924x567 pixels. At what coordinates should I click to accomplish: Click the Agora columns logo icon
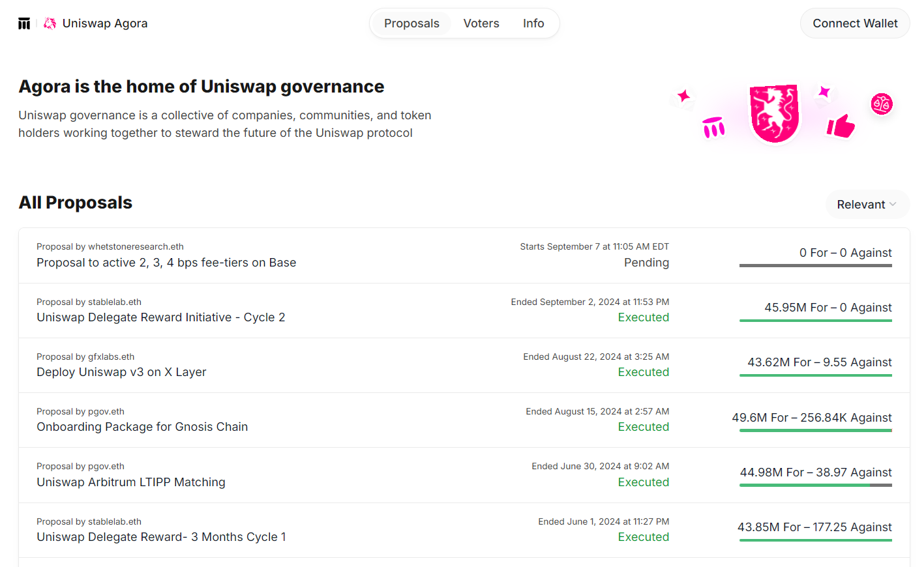point(24,23)
